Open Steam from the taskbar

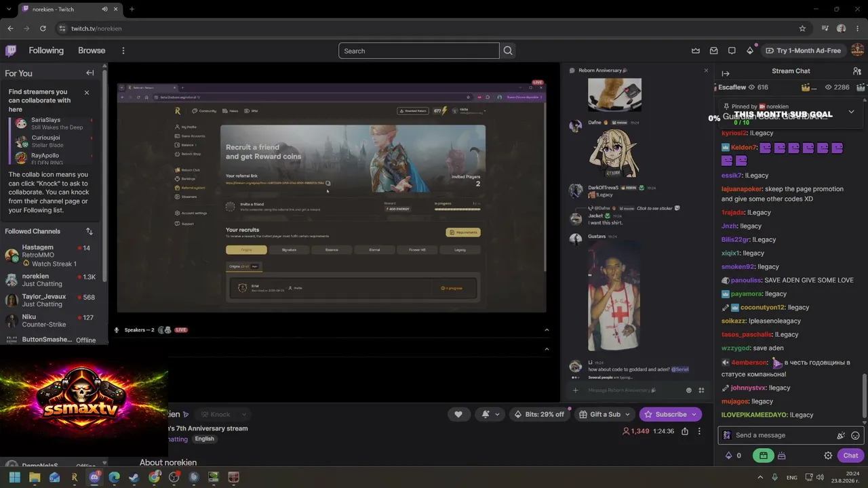pos(134,477)
